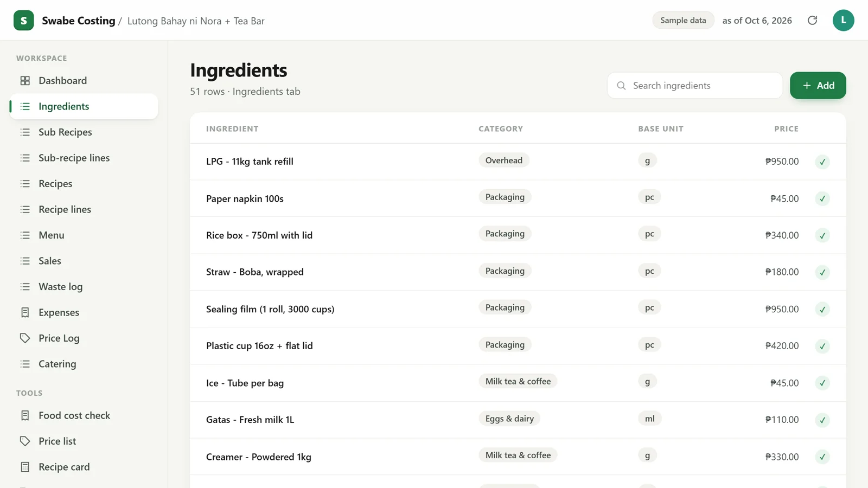Click the Food cost check receipt icon
The height and width of the screenshot is (488, 868).
point(25,415)
